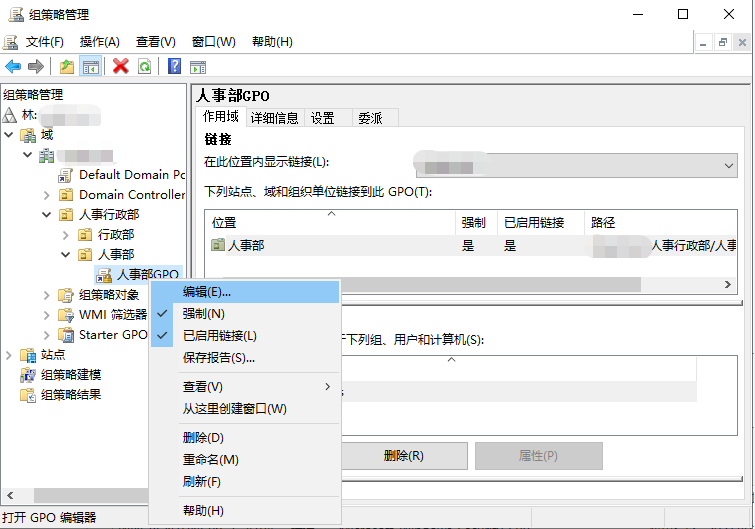Open the 操作(A) menu
This screenshot has height=529, width=755.
[x=99, y=42]
